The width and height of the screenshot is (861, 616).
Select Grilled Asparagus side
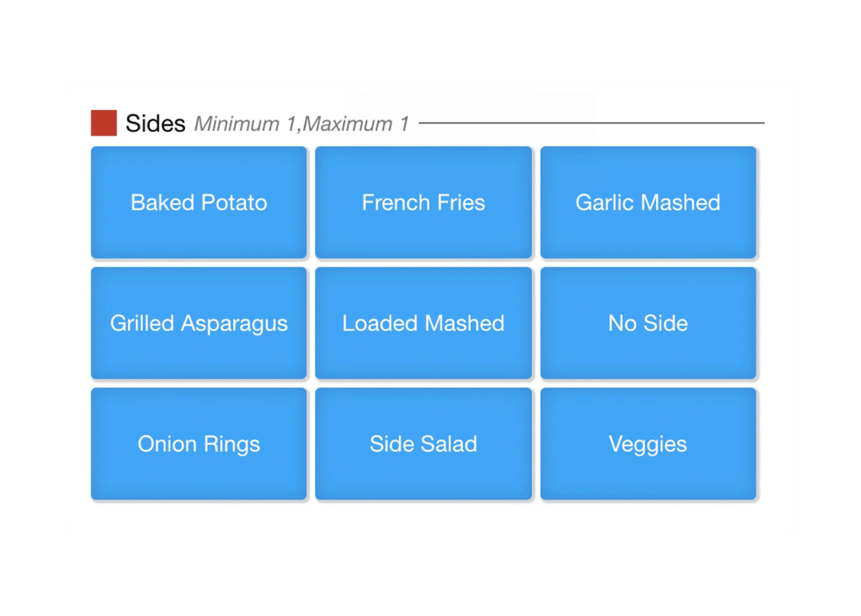click(x=199, y=323)
